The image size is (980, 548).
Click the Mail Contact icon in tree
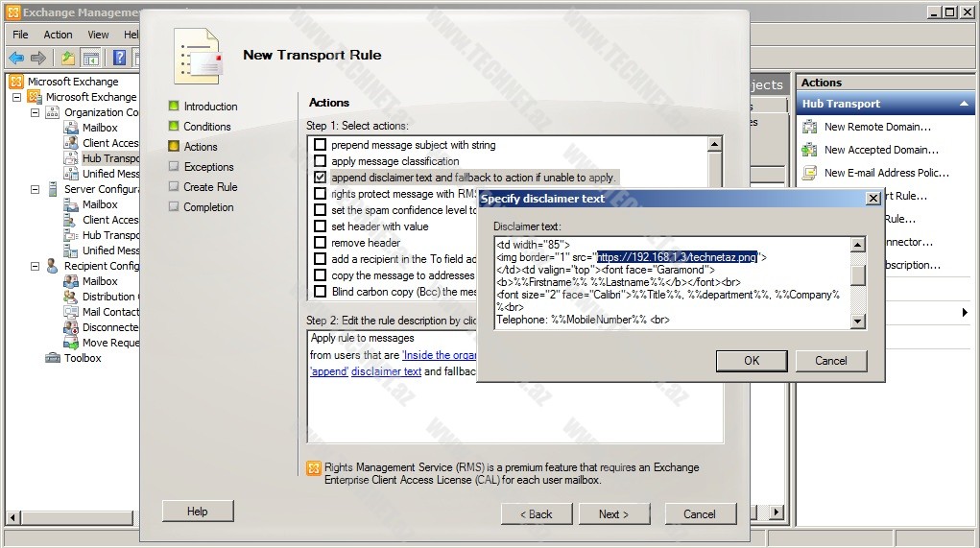tap(72, 312)
